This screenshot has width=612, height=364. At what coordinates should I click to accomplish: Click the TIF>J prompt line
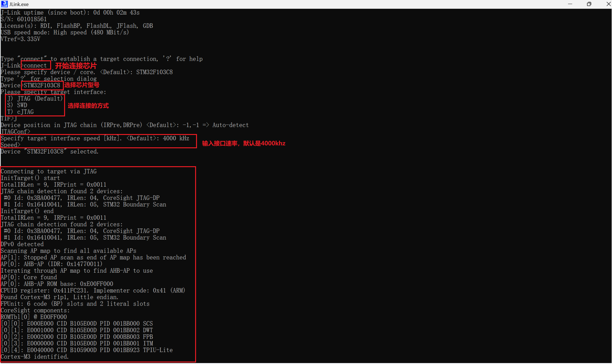(9, 119)
